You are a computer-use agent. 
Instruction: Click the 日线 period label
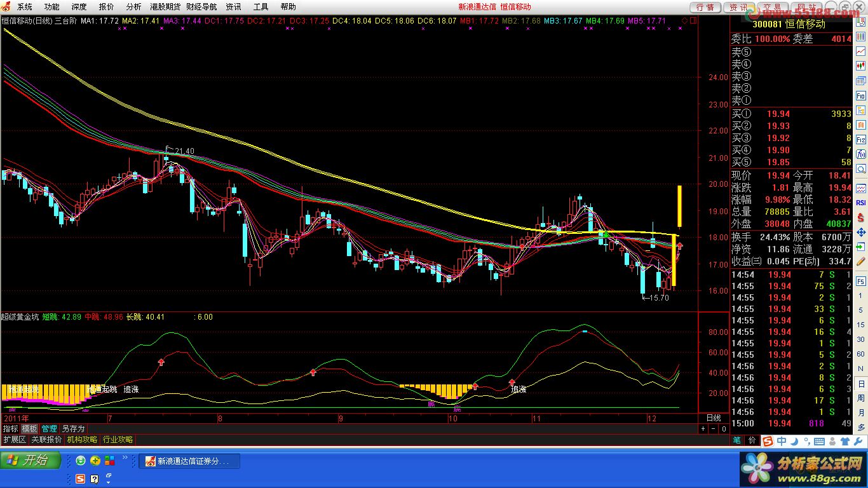714,417
